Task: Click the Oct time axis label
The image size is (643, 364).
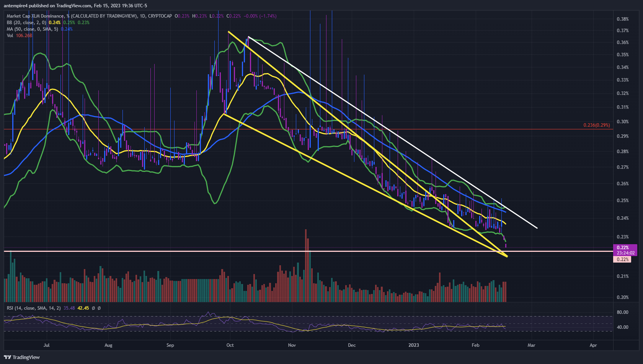Action: click(230, 345)
